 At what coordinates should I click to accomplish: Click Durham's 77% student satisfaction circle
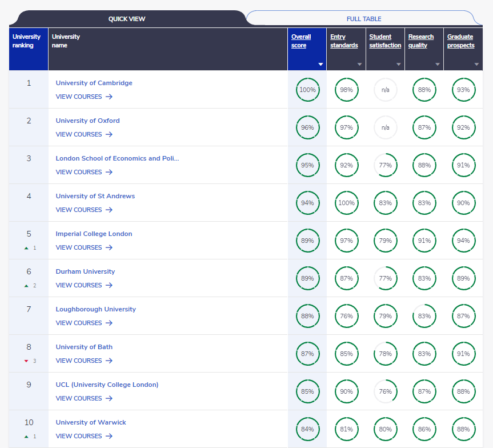click(386, 278)
